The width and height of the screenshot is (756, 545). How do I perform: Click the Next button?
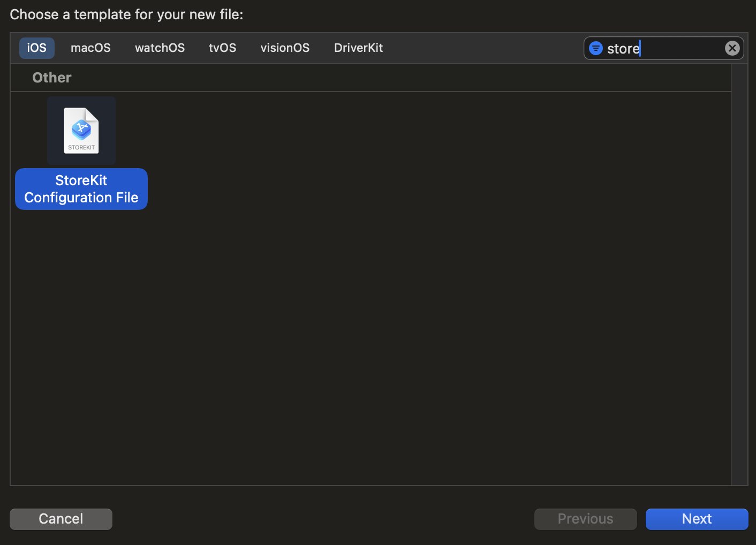(697, 519)
